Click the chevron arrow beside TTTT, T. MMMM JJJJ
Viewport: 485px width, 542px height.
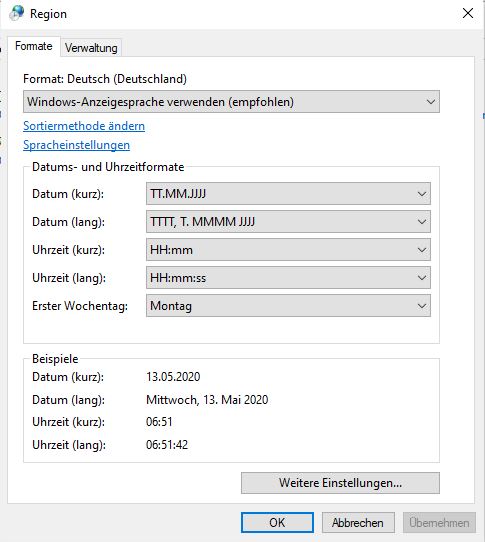pos(422,222)
